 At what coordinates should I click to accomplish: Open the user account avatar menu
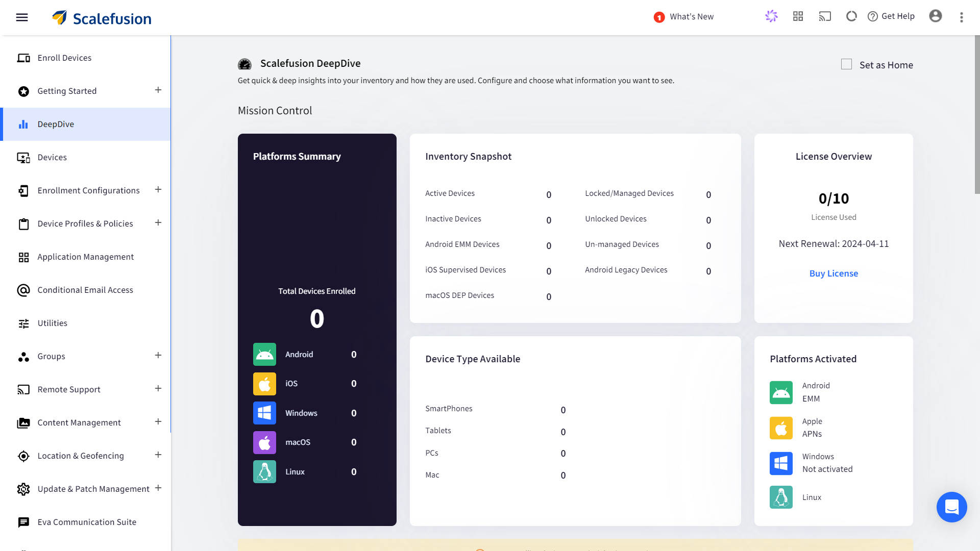936,16
